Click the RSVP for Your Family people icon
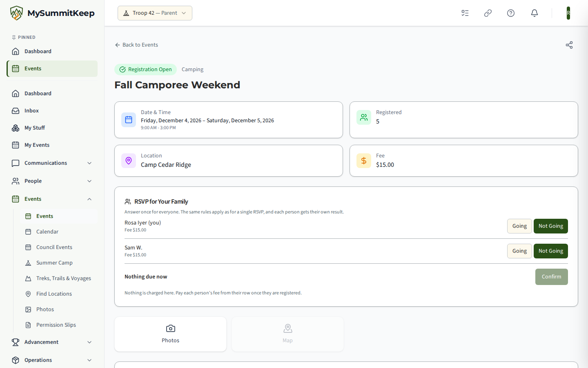The image size is (588, 368). pyautogui.click(x=128, y=202)
